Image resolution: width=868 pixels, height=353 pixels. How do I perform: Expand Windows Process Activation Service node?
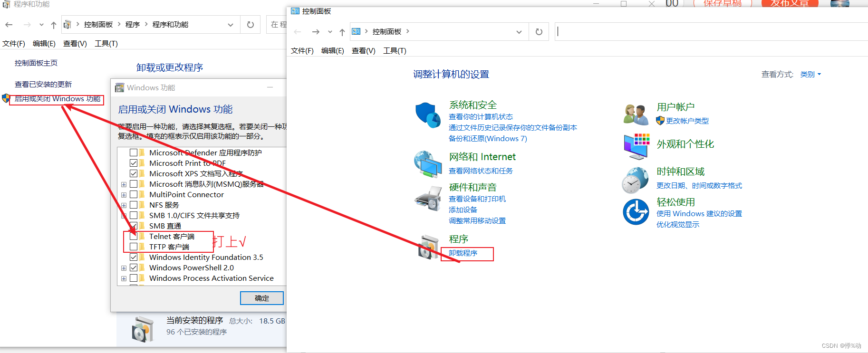[124, 278]
